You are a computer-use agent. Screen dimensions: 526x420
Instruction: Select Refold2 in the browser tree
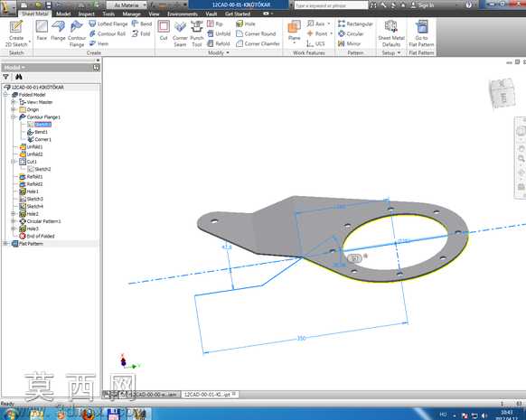pyautogui.click(x=32, y=184)
